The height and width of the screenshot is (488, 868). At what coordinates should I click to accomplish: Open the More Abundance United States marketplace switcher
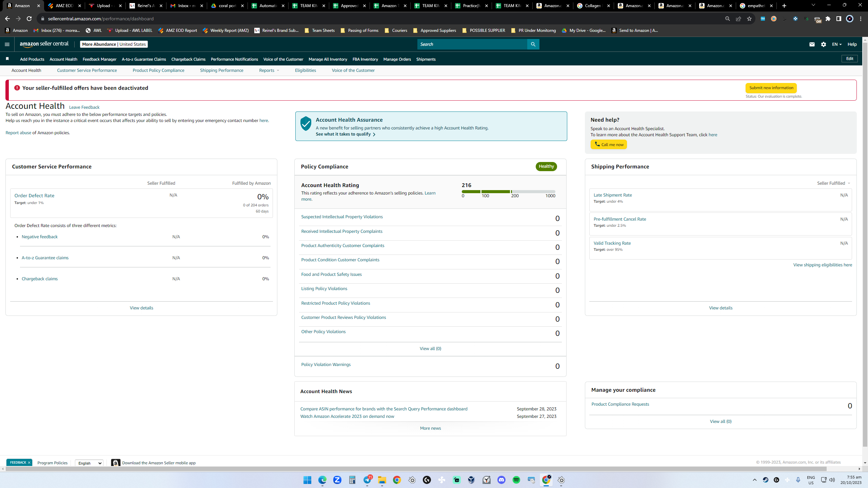click(x=114, y=44)
